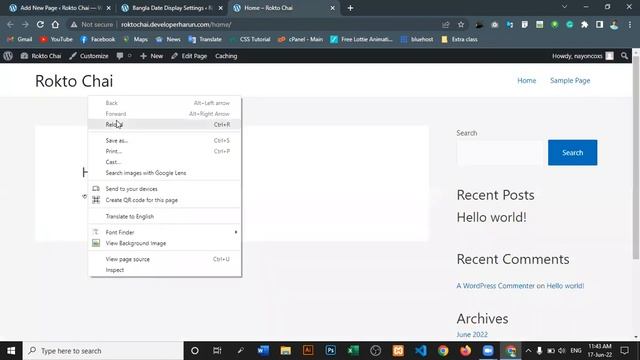Open the tab search dropdown chevron
The height and width of the screenshot is (360, 640).
pyautogui.click(x=564, y=7)
